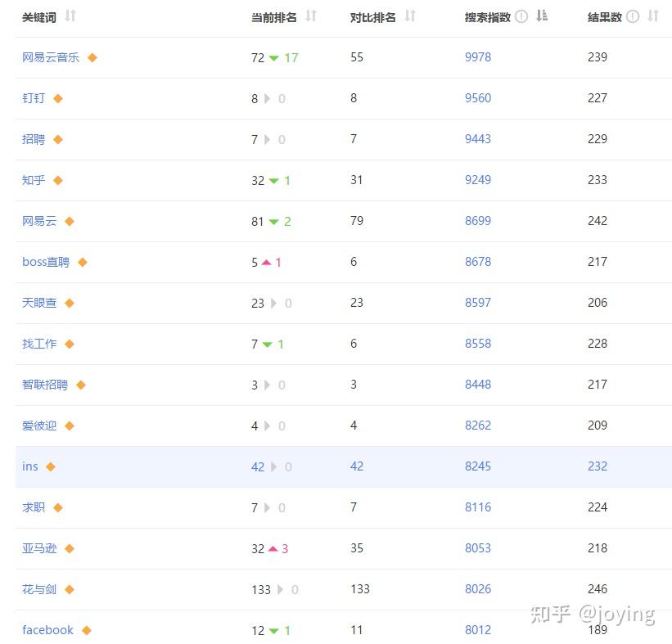
Task: Open the 招聘 keyword link
Action: (x=34, y=139)
